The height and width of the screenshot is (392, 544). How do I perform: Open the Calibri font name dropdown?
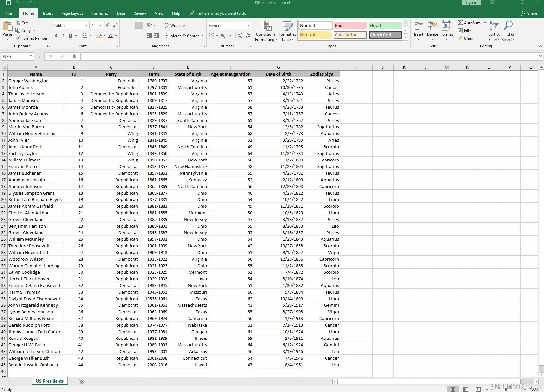click(87, 26)
